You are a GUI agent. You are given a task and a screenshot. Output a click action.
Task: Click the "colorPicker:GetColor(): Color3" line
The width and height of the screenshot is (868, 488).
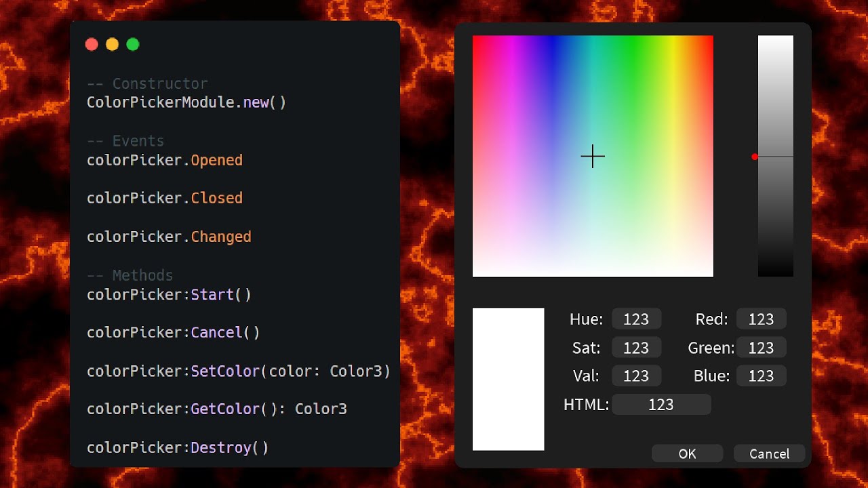[217, 409]
